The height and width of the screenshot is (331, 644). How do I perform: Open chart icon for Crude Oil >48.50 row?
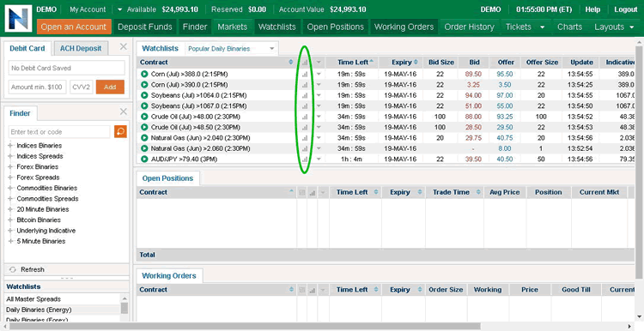304,128
